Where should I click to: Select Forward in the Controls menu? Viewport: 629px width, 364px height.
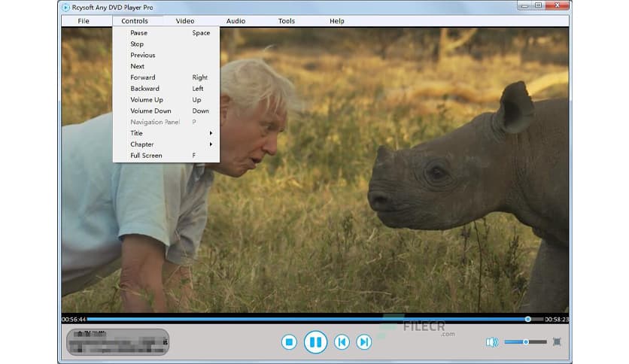click(x=166, y=77)
